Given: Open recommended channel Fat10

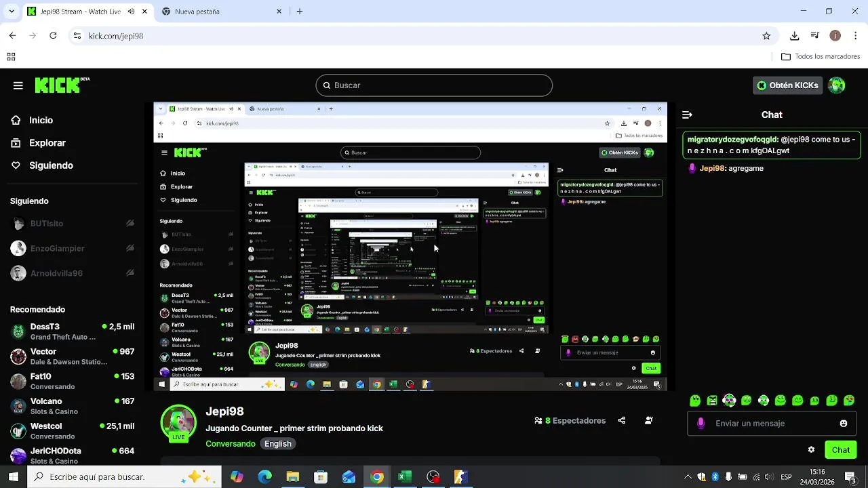Looking at the screenshot, I should (x=73, y=382).
